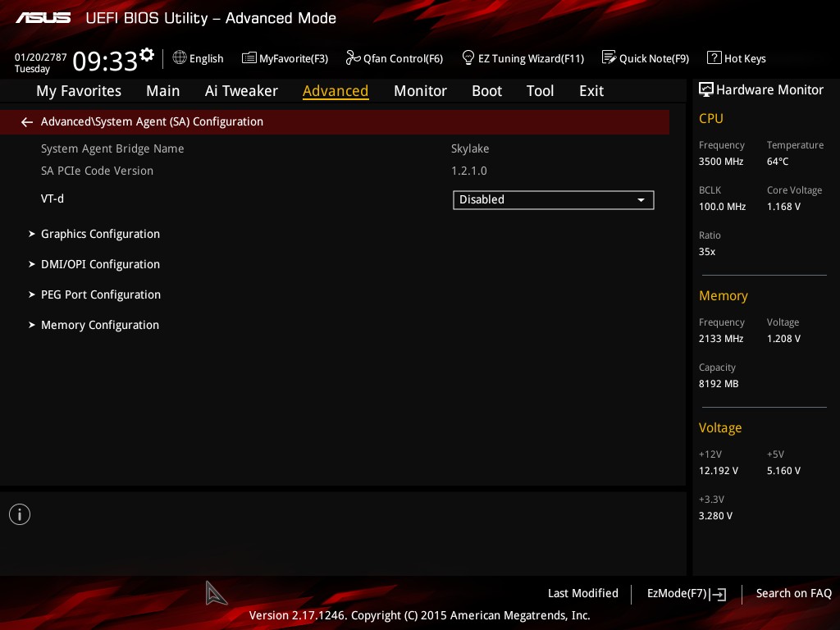Open the Ai Tweaker tab
Viewport: 840px width, 630px height.
click(x=241, y=91)
